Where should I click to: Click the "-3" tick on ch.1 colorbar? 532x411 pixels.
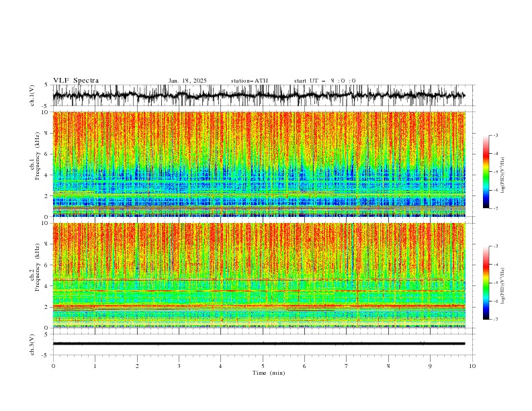[495, 135]
